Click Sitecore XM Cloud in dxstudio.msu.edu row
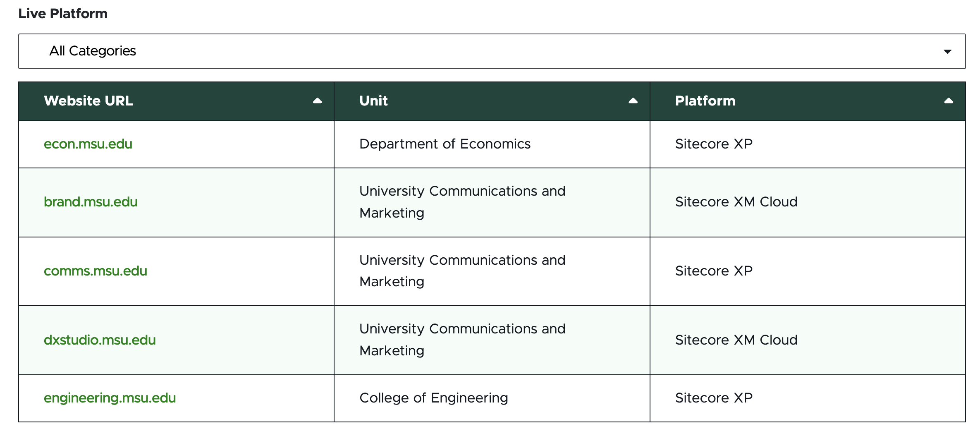Screen dimensions: 980x436 736,340
